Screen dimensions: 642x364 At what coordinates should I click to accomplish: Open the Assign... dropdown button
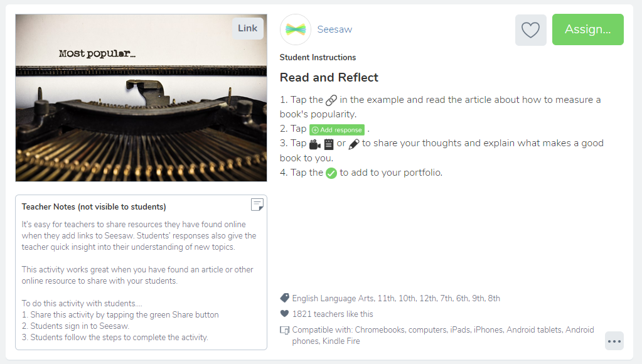(587, 29)
